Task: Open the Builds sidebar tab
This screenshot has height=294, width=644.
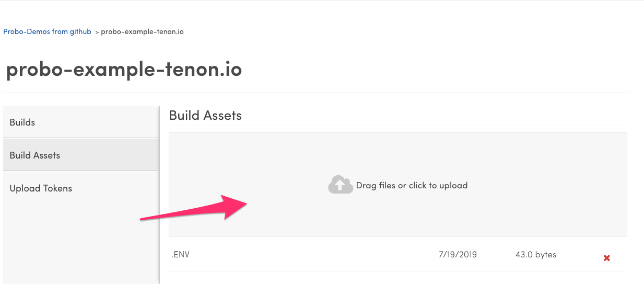Action: pos(22,122)
